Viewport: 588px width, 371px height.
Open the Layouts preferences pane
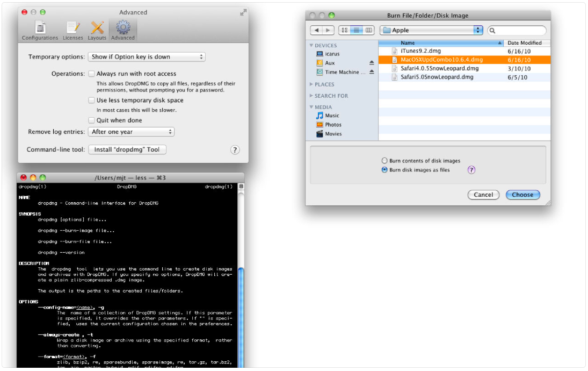click(97, 31)
